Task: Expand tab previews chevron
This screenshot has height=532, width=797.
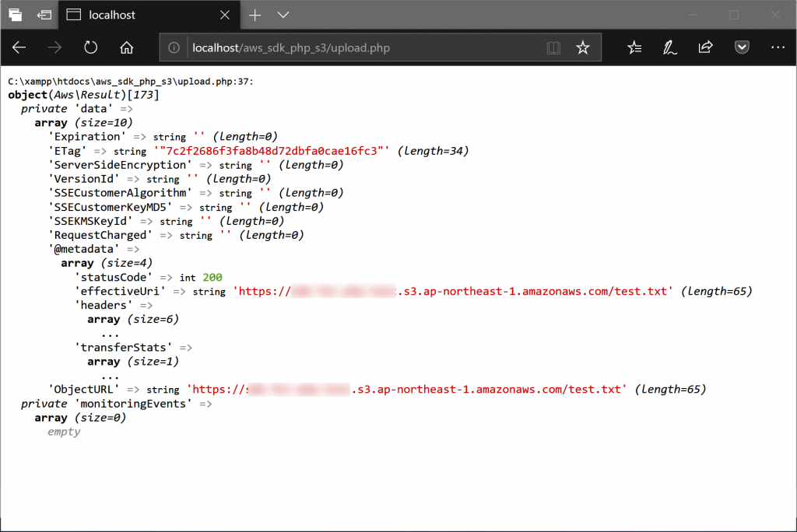Action: pyautogui.click(x=283, y=15)
